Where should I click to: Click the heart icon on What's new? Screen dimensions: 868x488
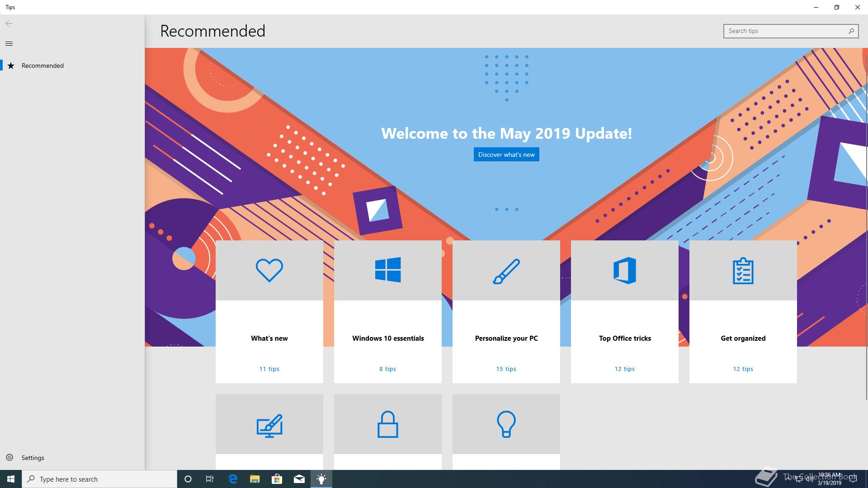269,270
